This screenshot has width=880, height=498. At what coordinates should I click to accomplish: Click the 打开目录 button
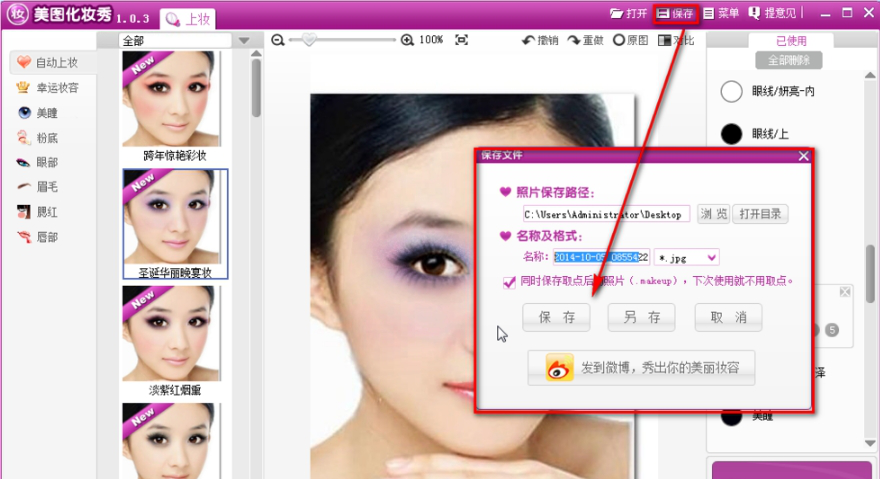click(x=760, y=213)
